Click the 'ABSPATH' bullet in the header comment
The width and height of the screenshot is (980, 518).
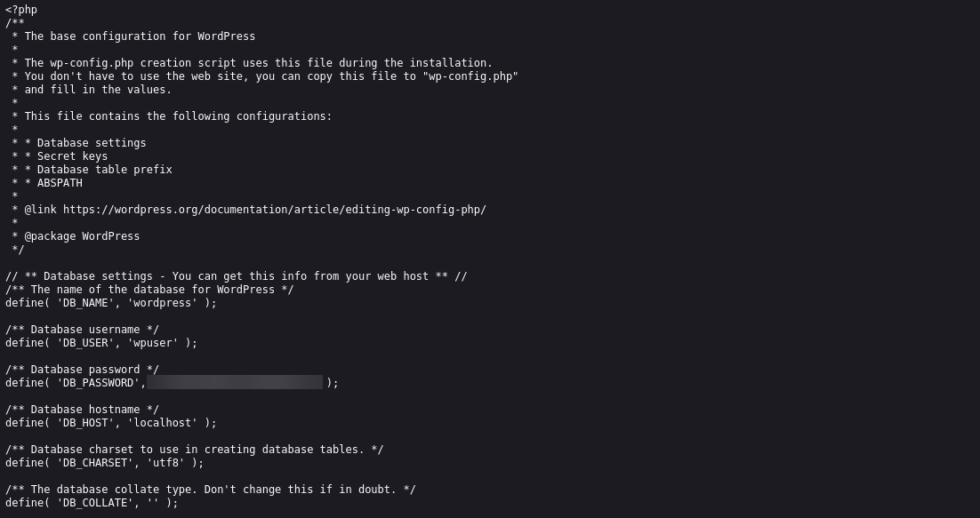click(x=60, y=183)
